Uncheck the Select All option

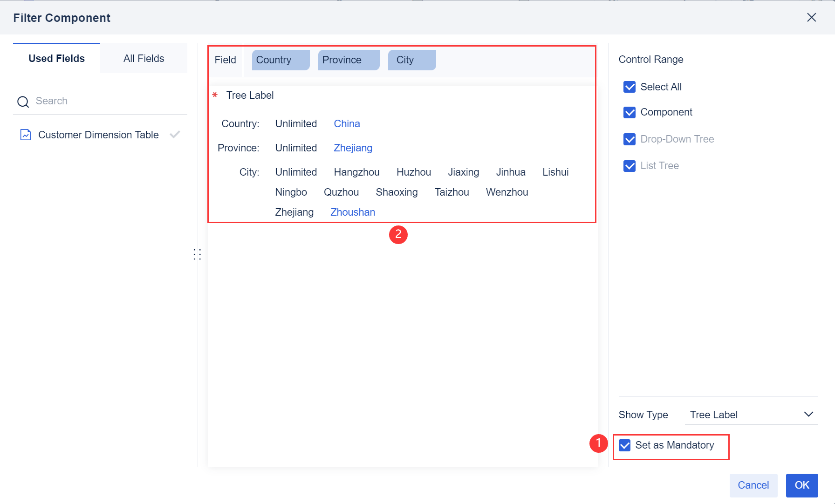point(630,87)
